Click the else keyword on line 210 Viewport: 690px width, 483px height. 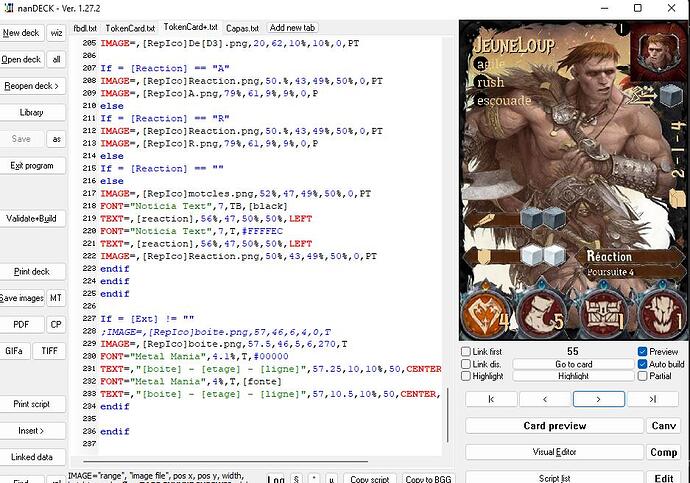click(112, 106)
